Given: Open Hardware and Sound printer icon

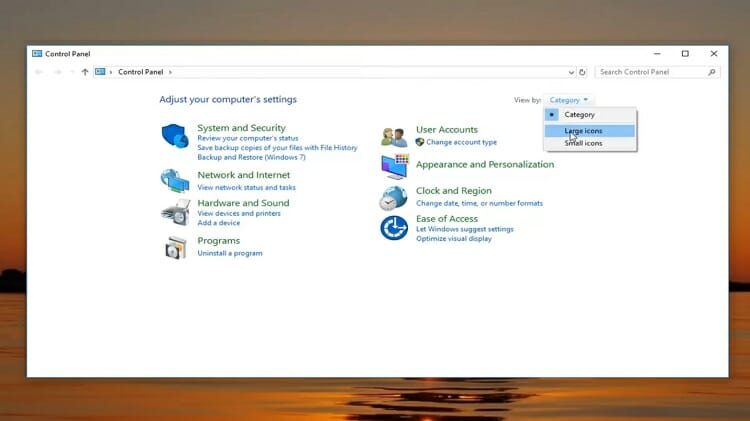Looking at the screenshot, I should (x=176, y=212).
